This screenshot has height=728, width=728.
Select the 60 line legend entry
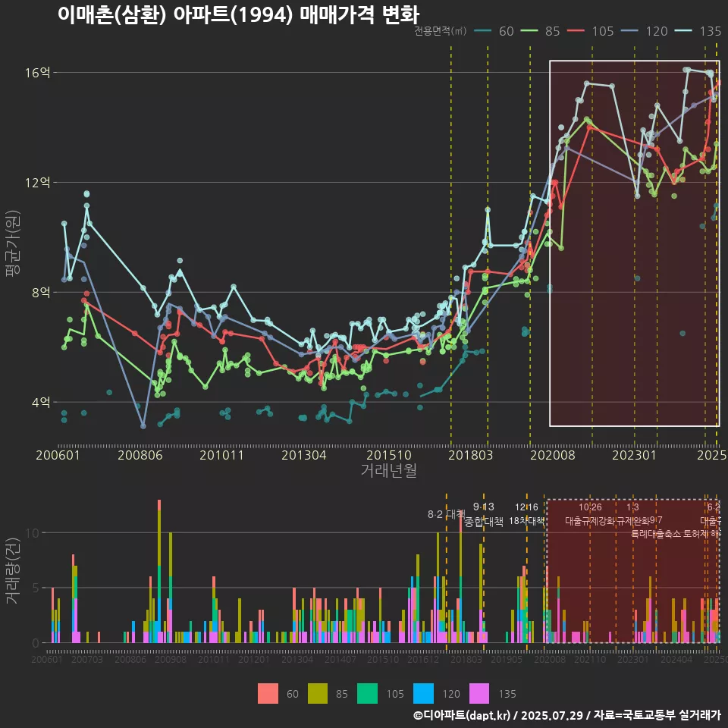494,31
